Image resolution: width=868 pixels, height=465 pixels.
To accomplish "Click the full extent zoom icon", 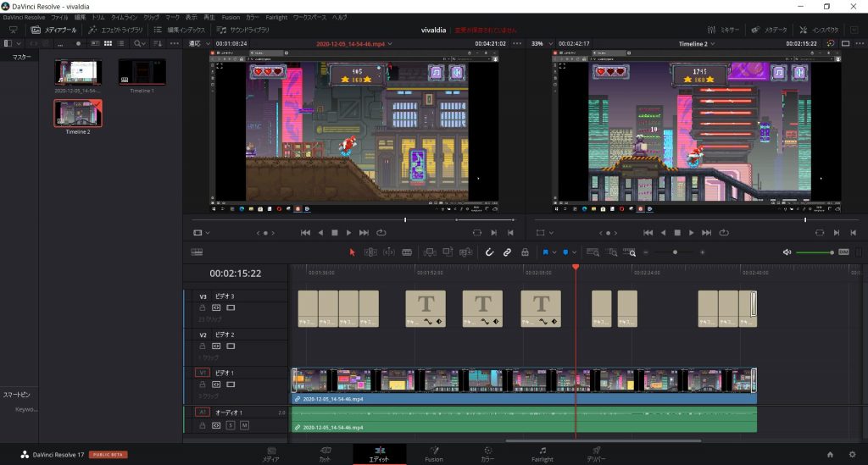I will 593,252.
